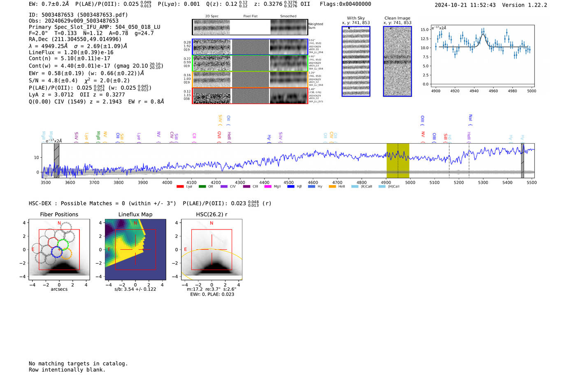This screenshot has width=576, height=392.
Task: Click the red Lyα legend swatch
Action: point(180,186)
